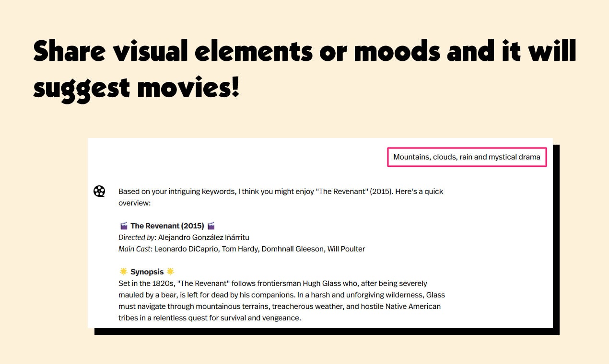Viewport: 609px width, 364px height.
Task: Click the clapperboard emoji after The Revenant (2015)
Action: pos(211,226)
